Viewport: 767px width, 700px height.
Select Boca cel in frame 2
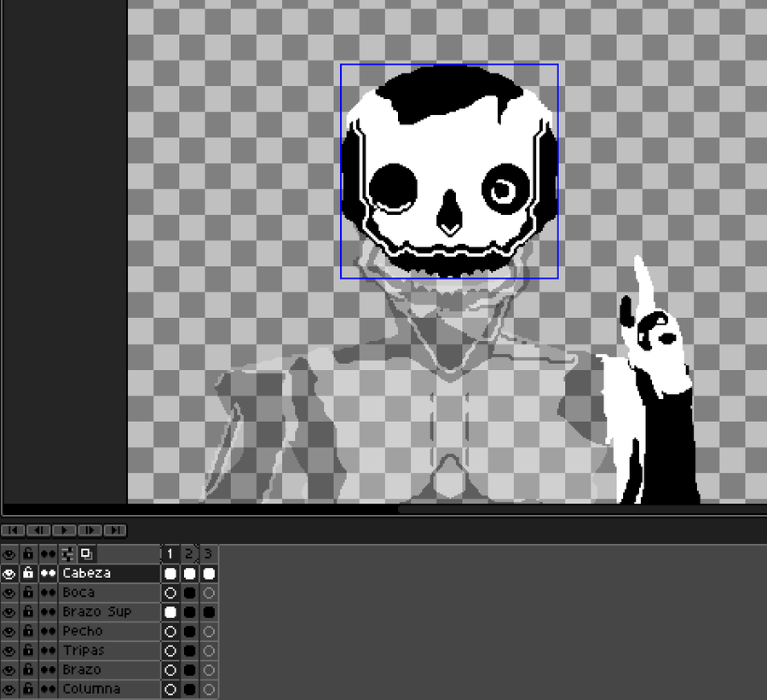pos(189,593)
